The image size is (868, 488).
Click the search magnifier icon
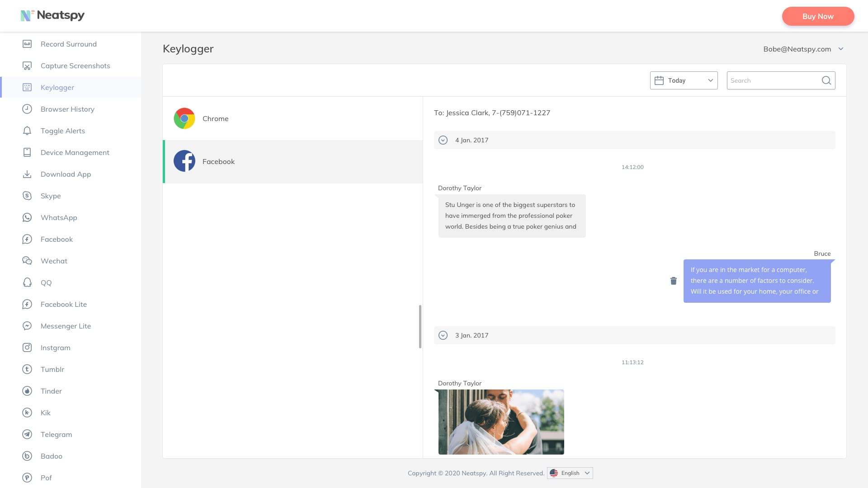click(826, 80)
